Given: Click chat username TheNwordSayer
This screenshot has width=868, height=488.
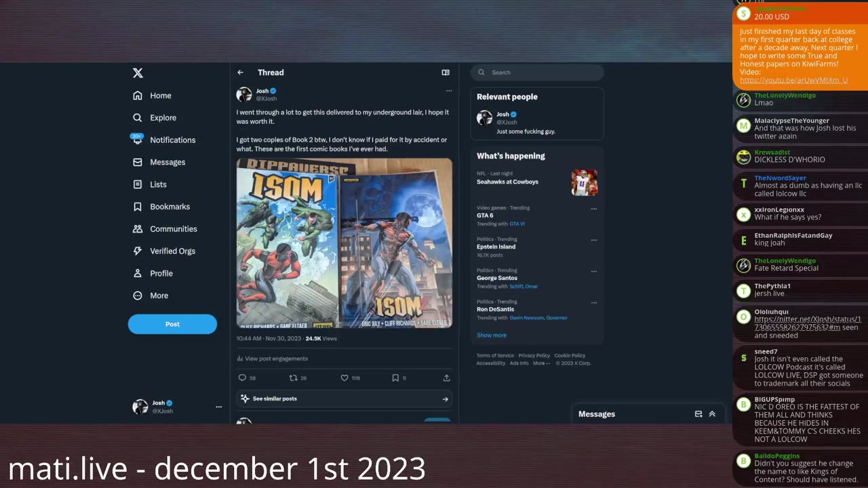Looking at the screenshot, I should [780, 178].
